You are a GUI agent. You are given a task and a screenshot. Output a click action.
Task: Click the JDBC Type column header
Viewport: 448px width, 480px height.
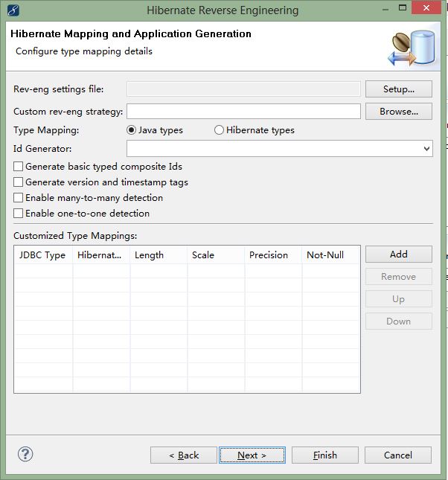click(x=43, y=255)
